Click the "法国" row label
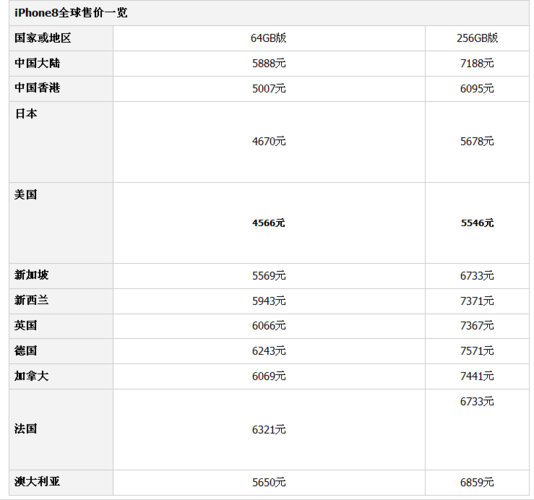 point(26,428)
